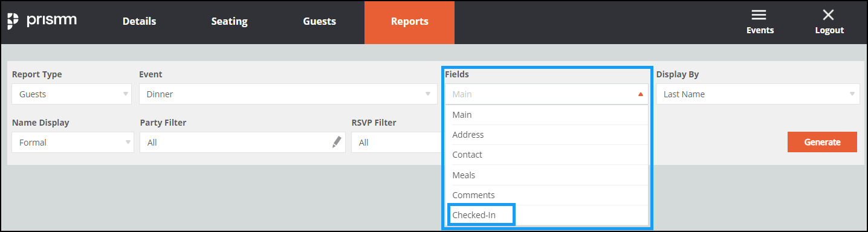Select the Reports tab
Image resolution: width=868 pixels, height=232 pixels.
tap(409, 22)
